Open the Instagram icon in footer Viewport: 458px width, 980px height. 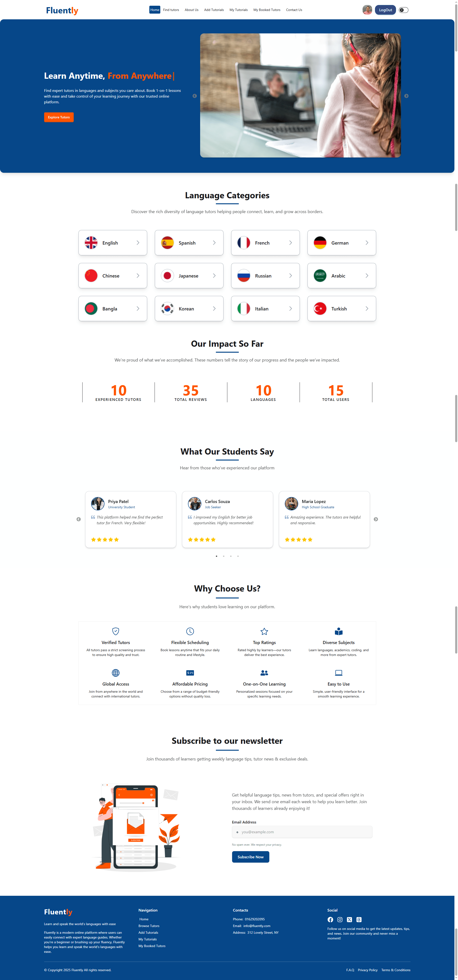(x=340, y=920)
